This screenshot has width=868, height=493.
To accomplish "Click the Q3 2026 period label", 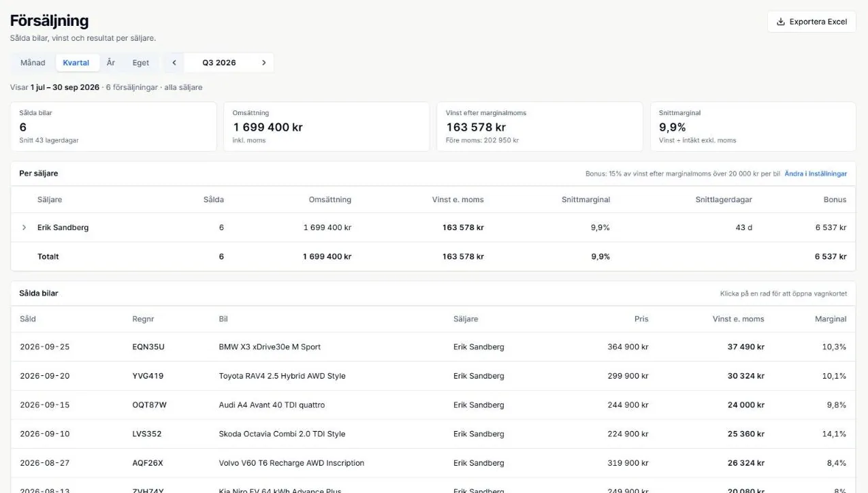I will (219, 63).
